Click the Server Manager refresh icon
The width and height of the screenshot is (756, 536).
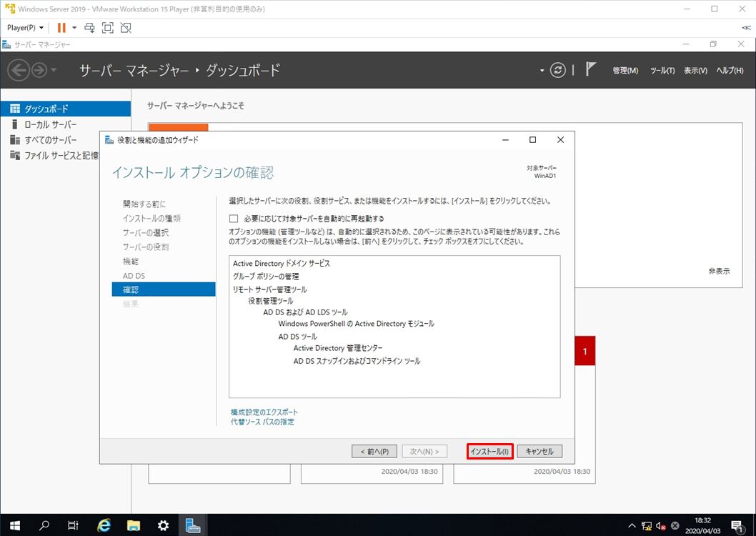558,70
